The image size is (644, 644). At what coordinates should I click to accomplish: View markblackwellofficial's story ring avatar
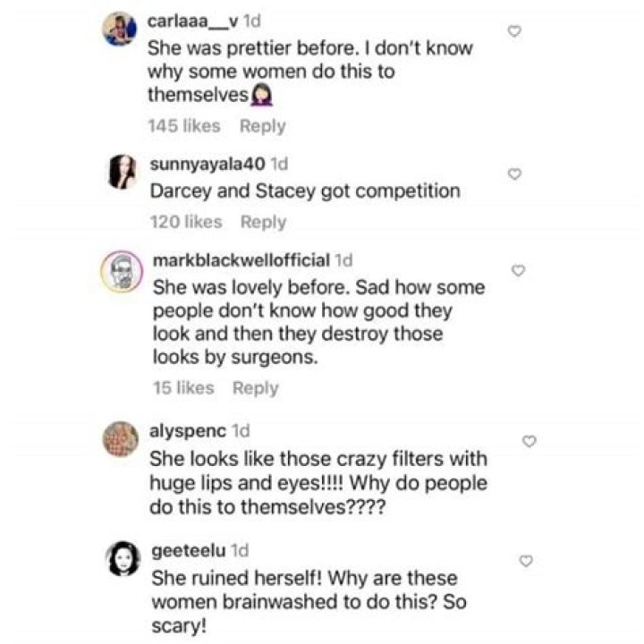pyautogui.click(x=122, y=272)
